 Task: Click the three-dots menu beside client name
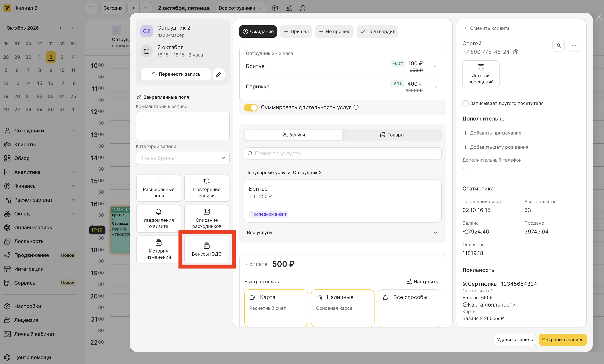[574, 46]
